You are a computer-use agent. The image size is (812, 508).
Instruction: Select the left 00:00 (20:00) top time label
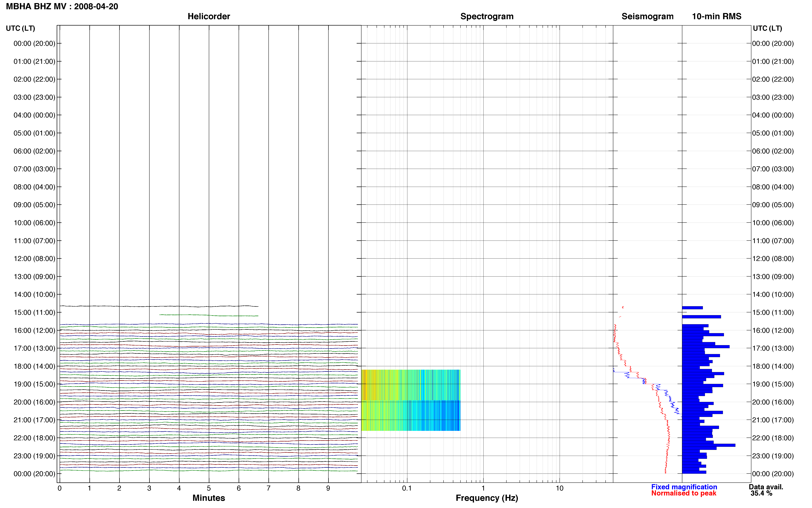pyautogui.click(x=34, y=43)
